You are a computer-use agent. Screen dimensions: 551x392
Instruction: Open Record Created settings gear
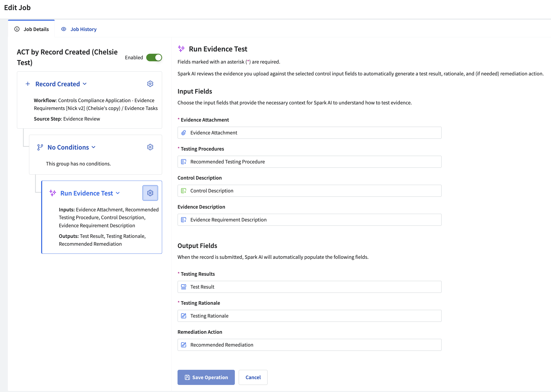pos(150,84)
